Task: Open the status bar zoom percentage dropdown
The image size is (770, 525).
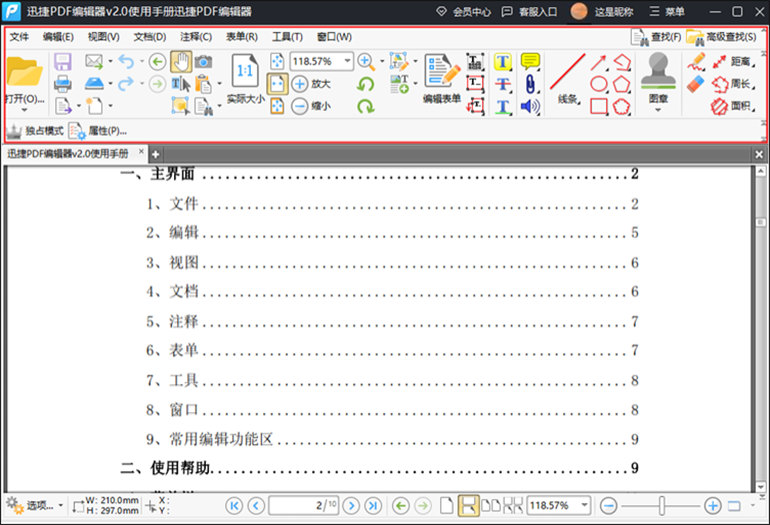Action: 584,505
